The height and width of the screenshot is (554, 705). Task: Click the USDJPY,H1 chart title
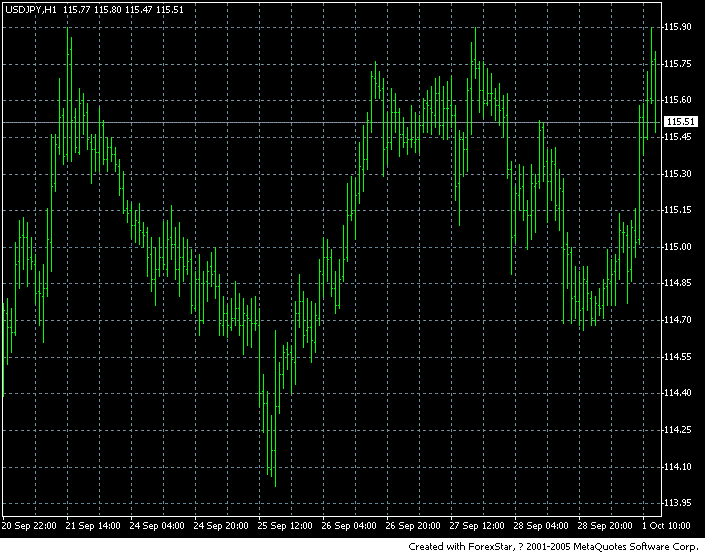(31, 9)
